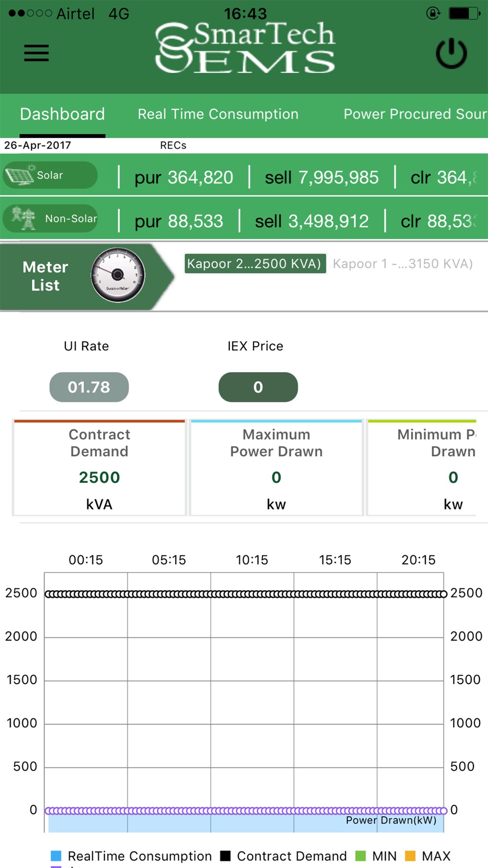Open the Contract Demand 2500 kVA card

[x=100, y=468]
